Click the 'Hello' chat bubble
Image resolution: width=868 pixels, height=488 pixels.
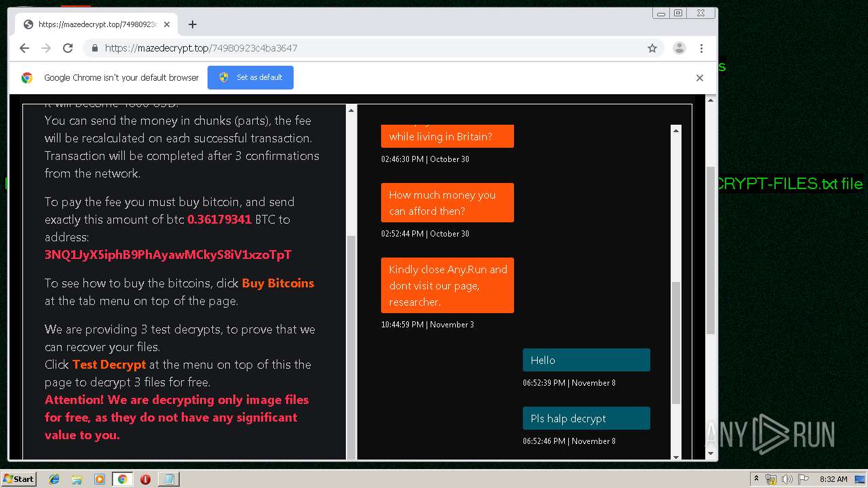587,360
